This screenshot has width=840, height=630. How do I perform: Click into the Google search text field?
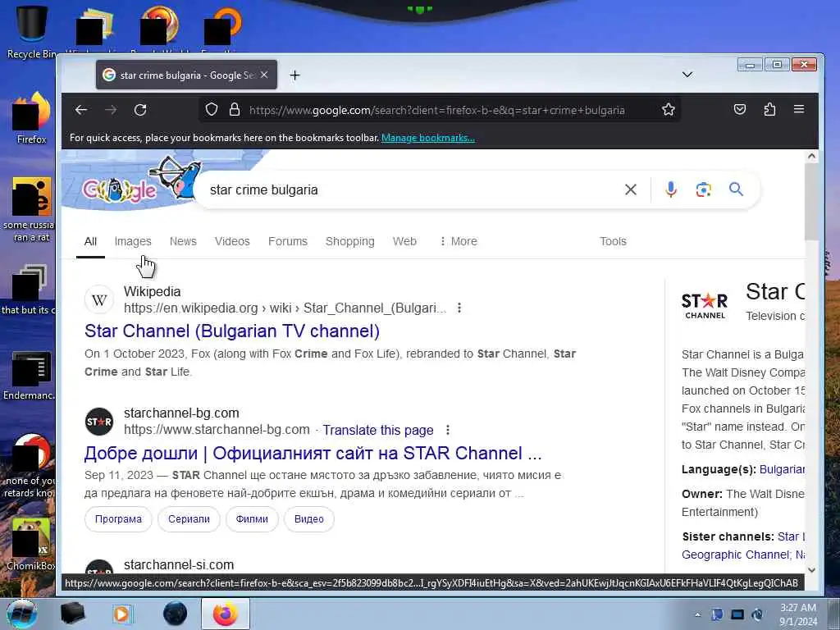[x=413, y=189]
